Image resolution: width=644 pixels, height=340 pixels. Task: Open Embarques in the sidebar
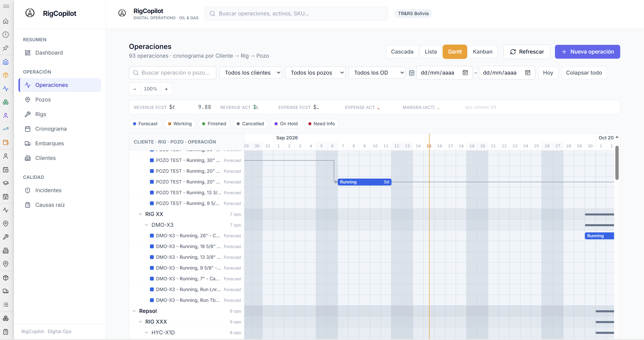60,143
